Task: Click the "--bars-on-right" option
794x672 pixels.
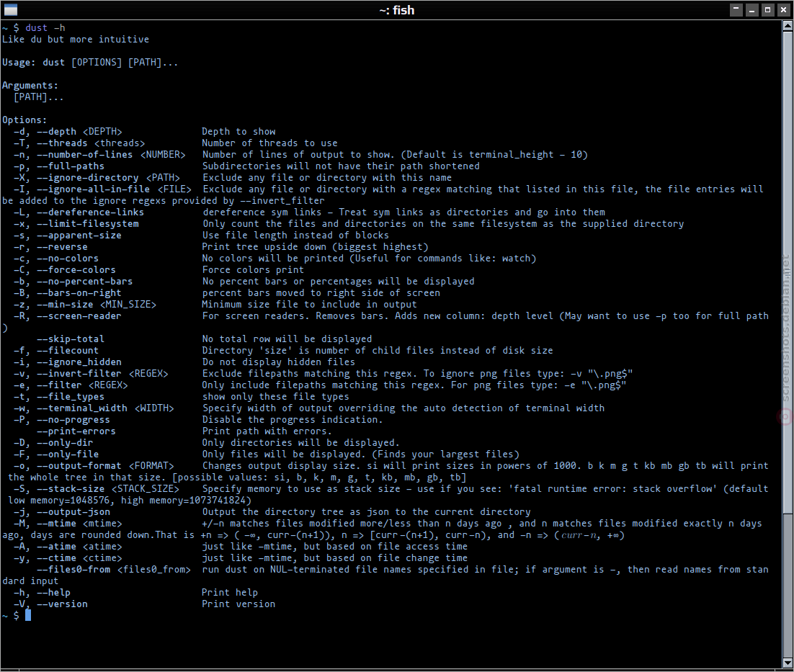Action: pyautogui.click(x=79, y=293)
